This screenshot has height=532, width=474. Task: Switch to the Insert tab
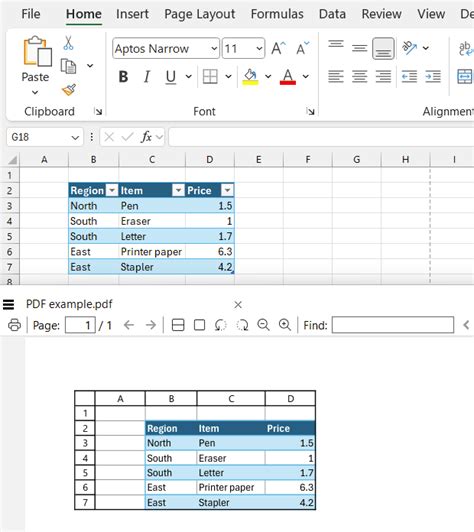point(132,14)
